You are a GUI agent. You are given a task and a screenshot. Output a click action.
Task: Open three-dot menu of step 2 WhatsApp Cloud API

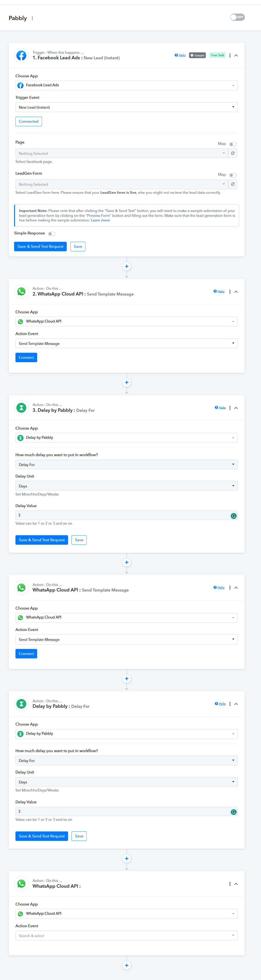point(230,292)
